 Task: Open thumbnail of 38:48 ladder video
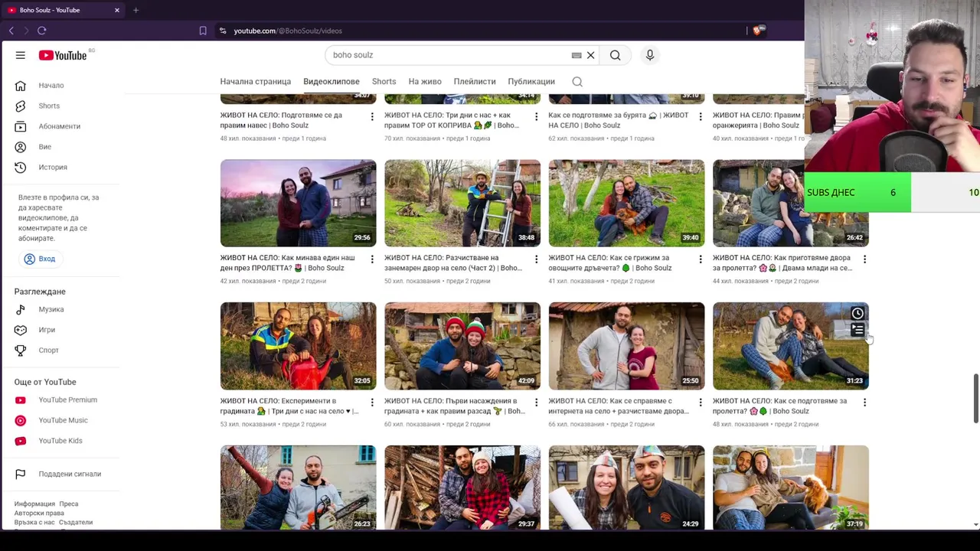[x=462, y=203]
